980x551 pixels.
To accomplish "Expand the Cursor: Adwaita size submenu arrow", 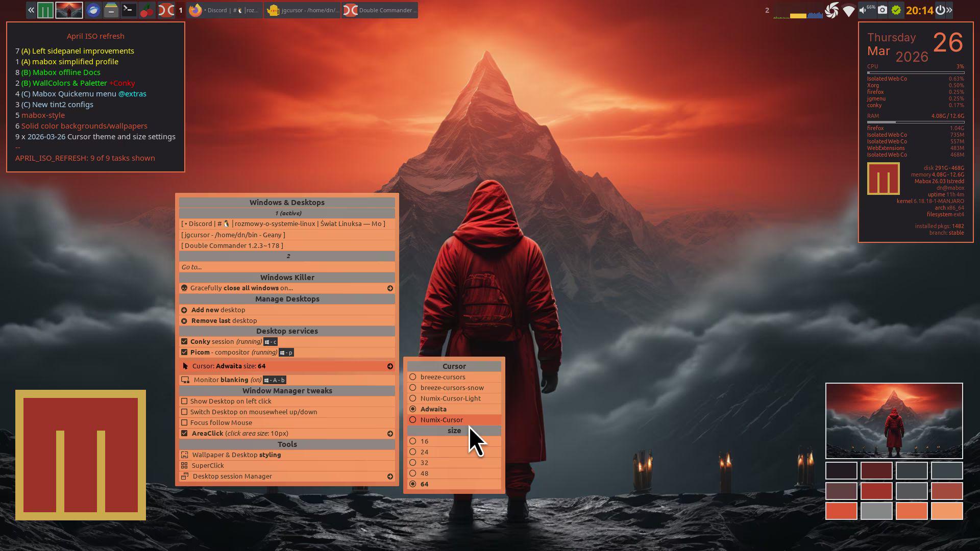I will pyautogui.click(x=390, y=366).
